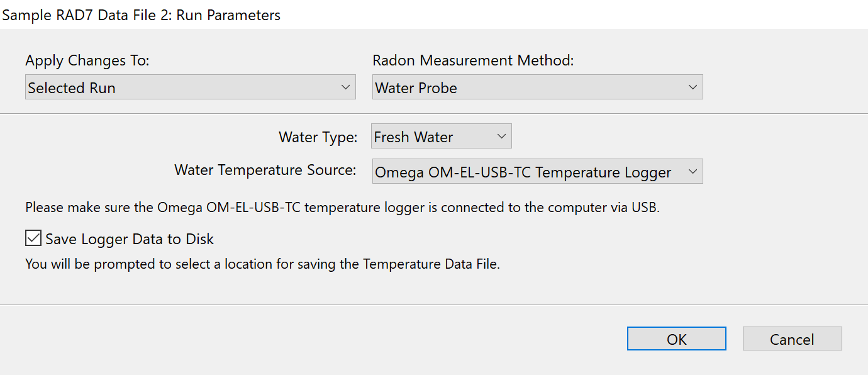Open the Water Type dropdown showing Fresh Water
This screenshot has height=375, width=868.
441,137
